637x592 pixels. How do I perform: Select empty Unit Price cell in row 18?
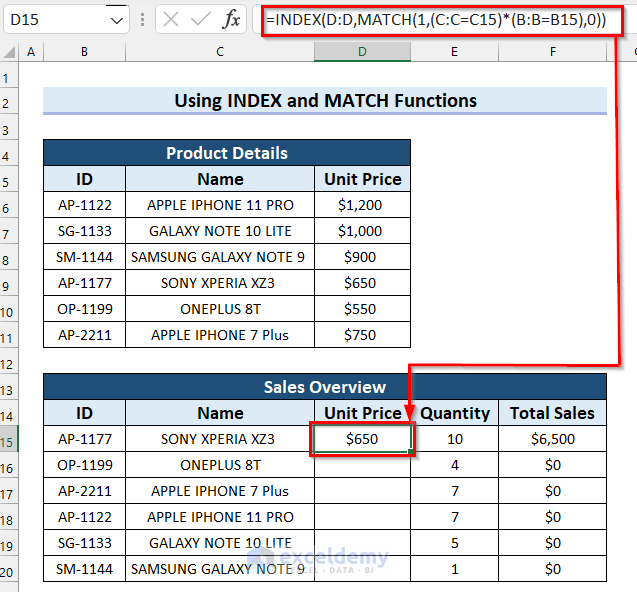point(362,517)
